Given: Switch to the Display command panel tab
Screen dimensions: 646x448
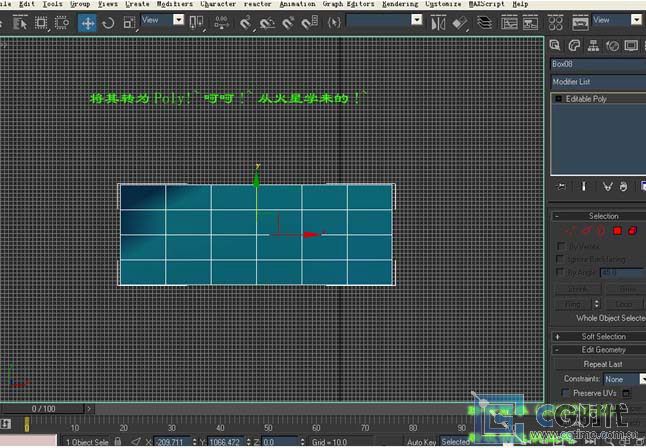Looking at the screenshot, I should [x=631, y=46].
